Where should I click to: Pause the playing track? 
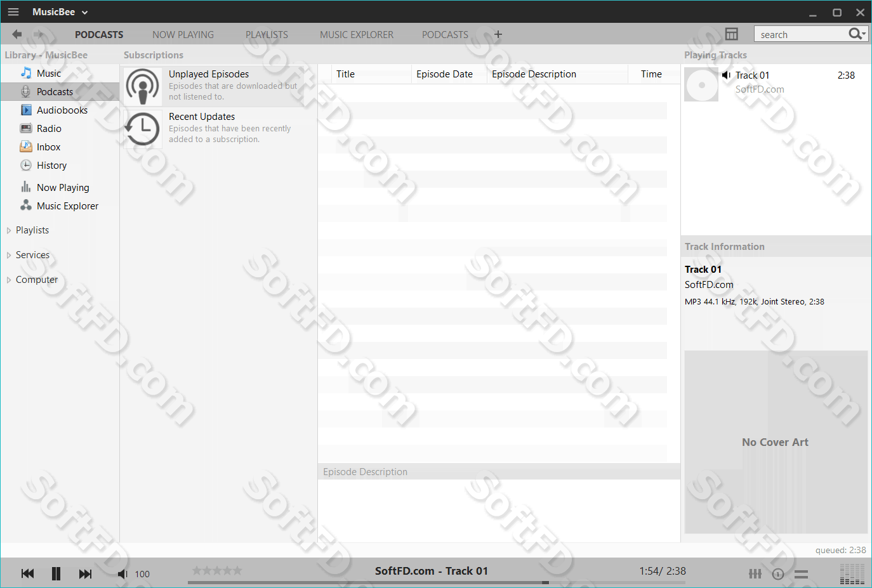coord(56,573)
